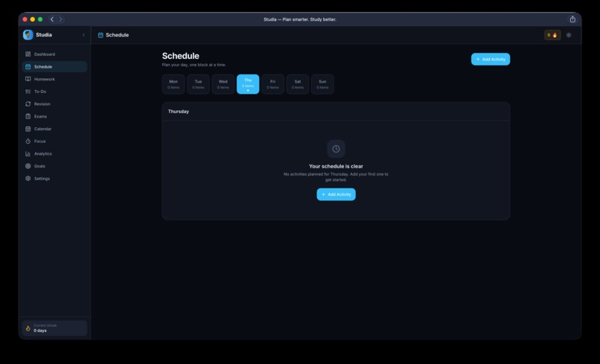Image resolution: width=600 pixels, height=364 pixels.
Task: Select the Tue day tab
Action: tap(198, 84)
